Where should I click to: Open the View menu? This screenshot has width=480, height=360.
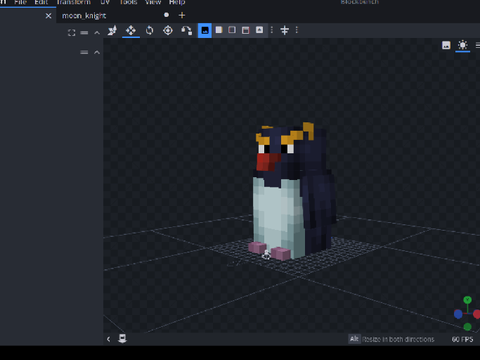click(153, 2)
